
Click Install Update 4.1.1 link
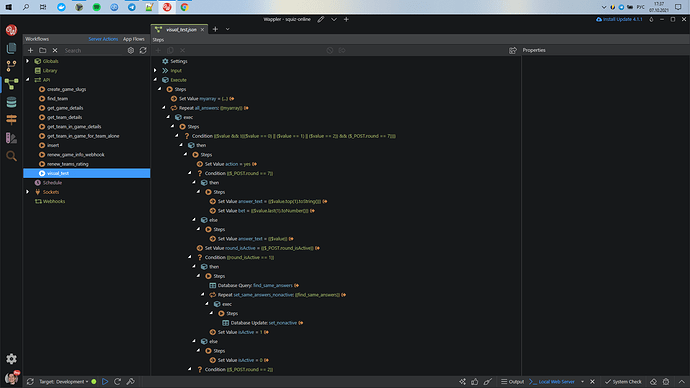point(619,19)
